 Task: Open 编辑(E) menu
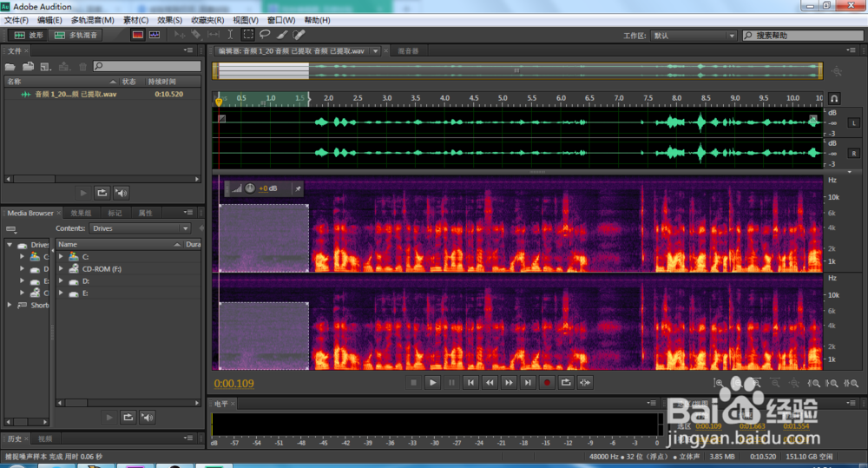pos(49,20)
